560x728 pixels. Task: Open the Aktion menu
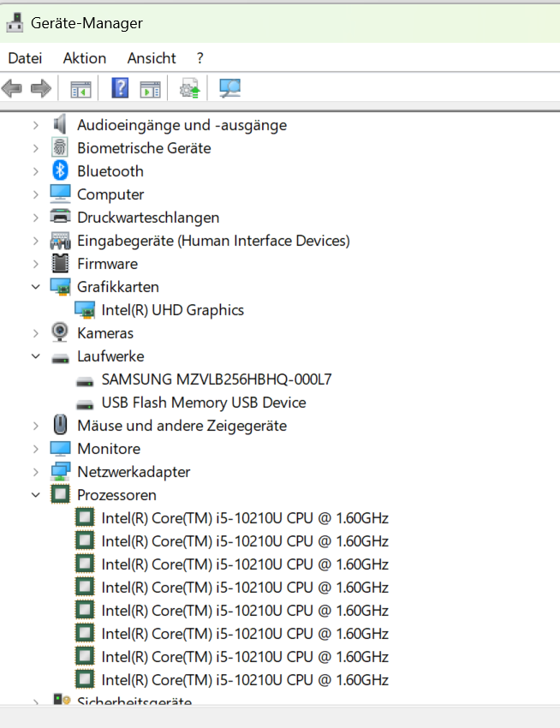85,58
